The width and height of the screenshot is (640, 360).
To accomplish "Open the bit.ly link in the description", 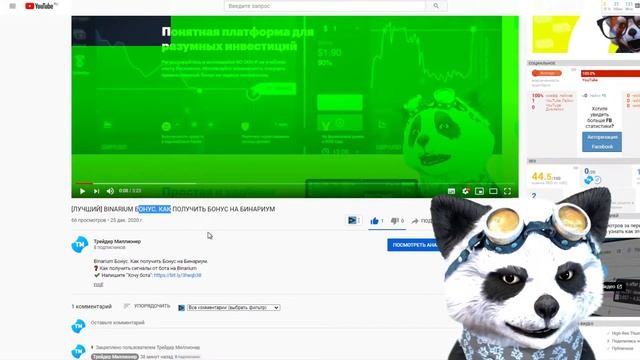I will (178, 275).
